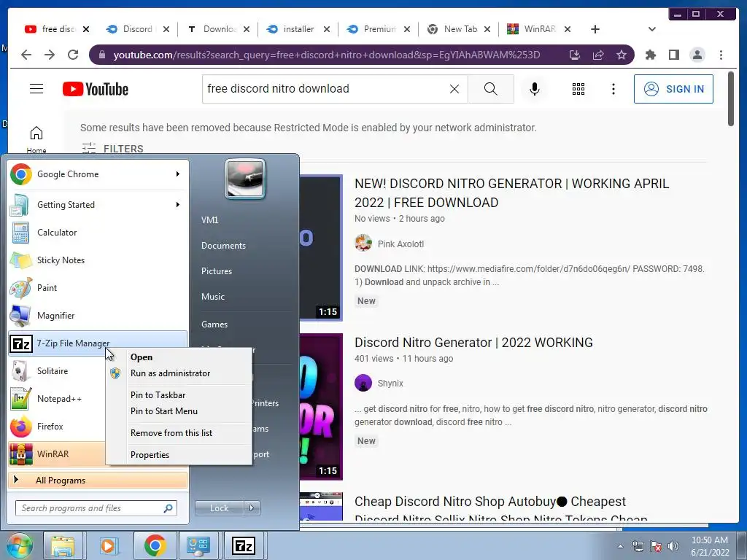Choose Run as administrator

point(179,373)
